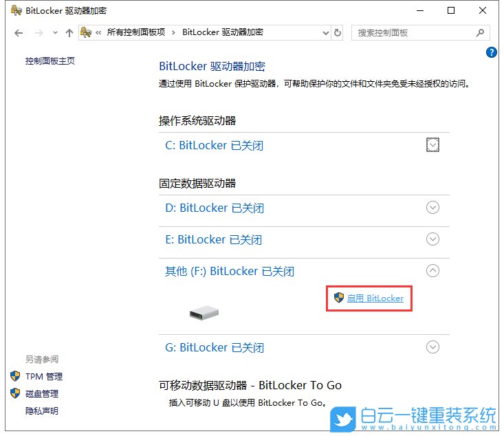Expand the G: drive BitLocker section
The image size is (504, 436).
click(432, 347)
